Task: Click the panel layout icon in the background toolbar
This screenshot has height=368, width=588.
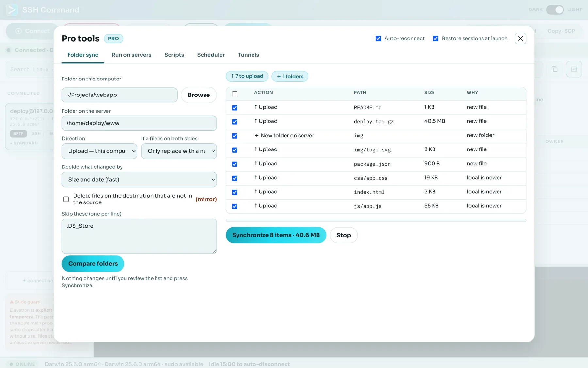Action: (574, 69)
